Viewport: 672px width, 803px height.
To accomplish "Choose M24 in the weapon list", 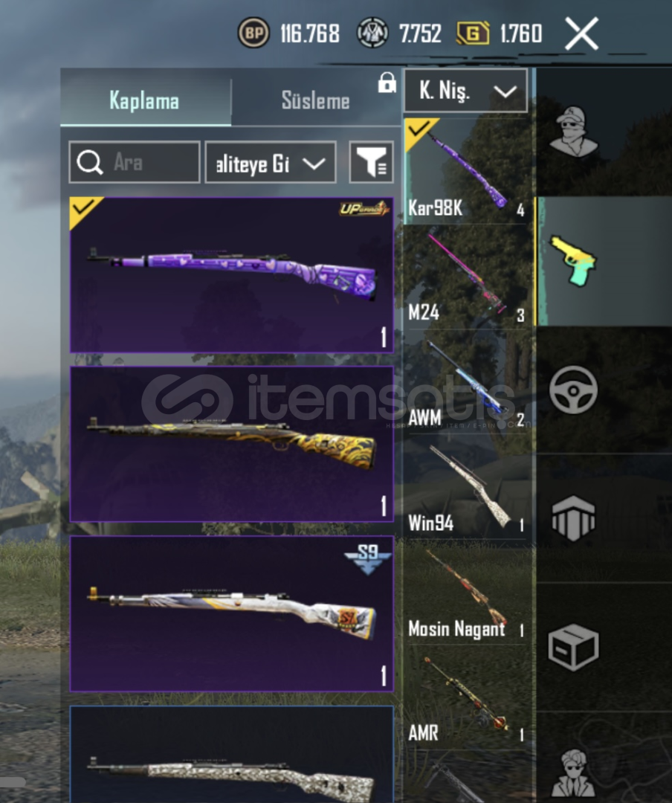I will tap(468, 277).
